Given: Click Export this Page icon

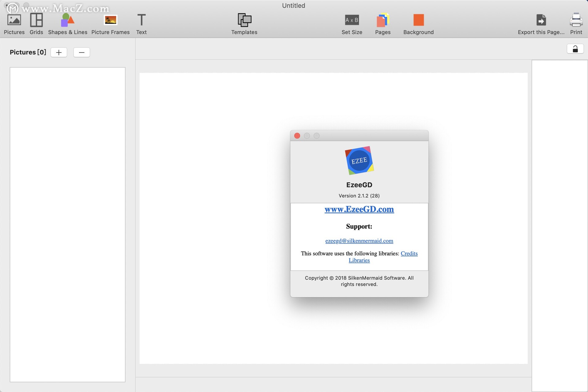Looking at the screenshot, I should [x=541, y=20].
